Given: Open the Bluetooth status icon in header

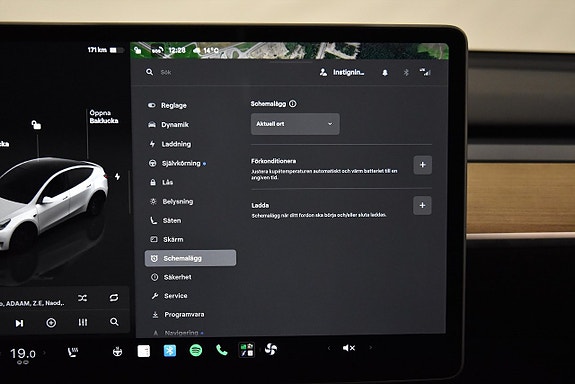Looking at the screenshot, I should click(x=406, y=73).
